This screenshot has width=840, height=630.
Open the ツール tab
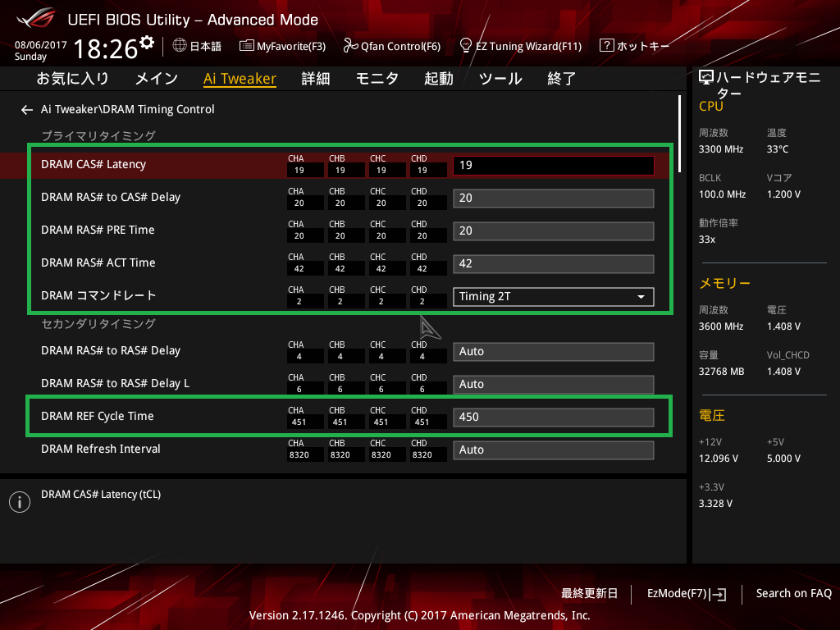tap(500, 79)
